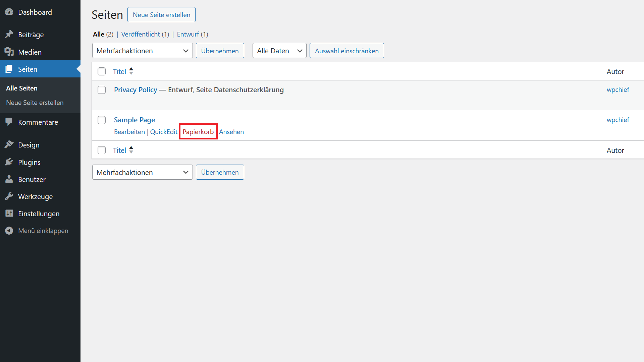Click the Kommentare speech bubble icon

[9, 122]
